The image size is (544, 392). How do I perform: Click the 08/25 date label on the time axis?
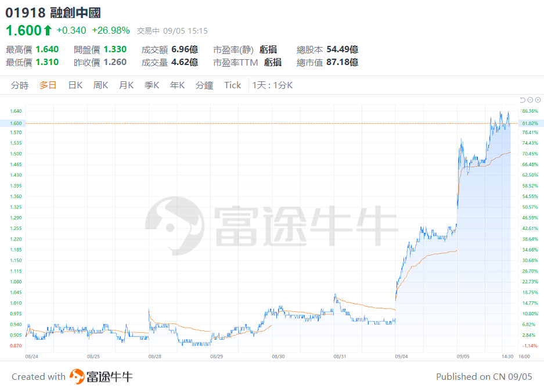coord(93,357)
